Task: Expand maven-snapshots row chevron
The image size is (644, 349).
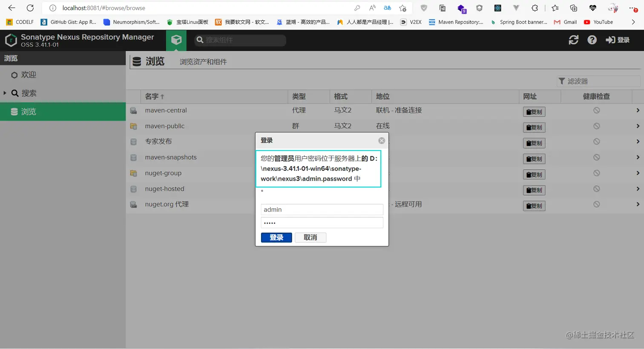Action: coord(638,157)
